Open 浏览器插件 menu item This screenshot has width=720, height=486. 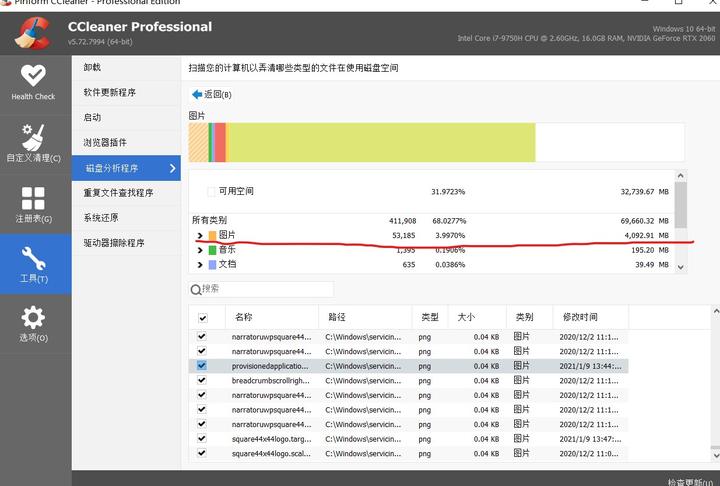(x=126, y=142)
